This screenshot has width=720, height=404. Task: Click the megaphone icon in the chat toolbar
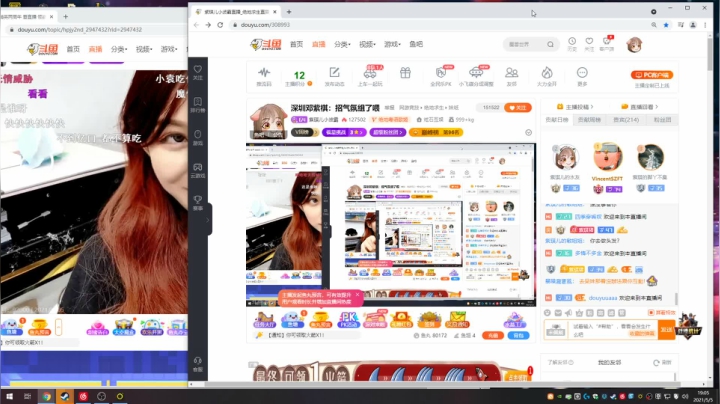568,313
